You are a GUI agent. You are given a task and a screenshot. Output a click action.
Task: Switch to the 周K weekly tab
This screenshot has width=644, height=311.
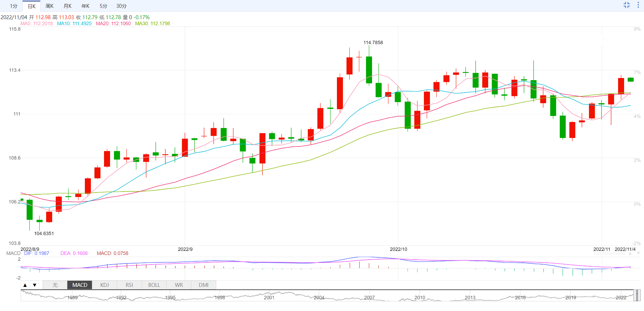coord(49,6)
